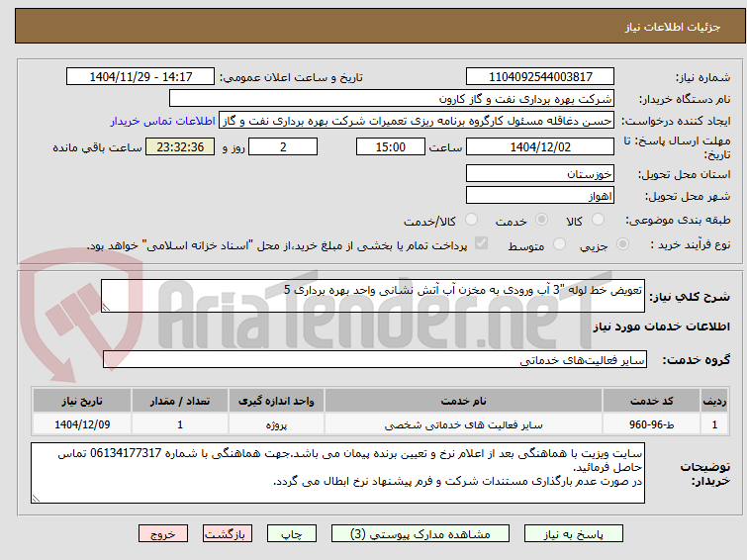Select the کالا/خدمت radio button
The width and height of the screenshot is (747, 560).
coord(471,220)
